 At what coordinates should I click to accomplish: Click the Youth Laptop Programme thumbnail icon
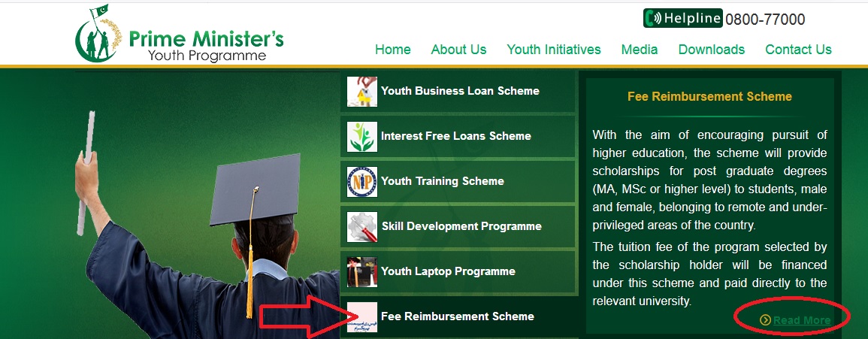pyautogui.click(x=362, y=272)
